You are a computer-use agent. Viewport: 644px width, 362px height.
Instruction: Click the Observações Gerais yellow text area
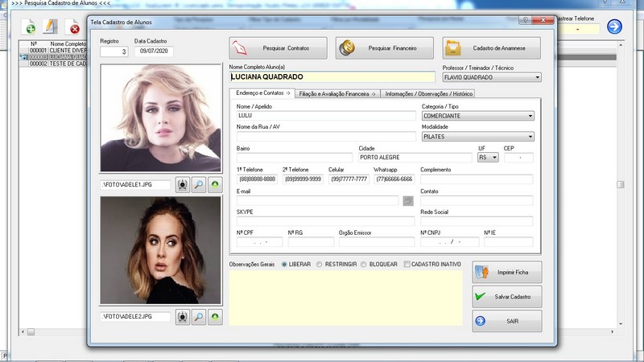coord(346,298)
